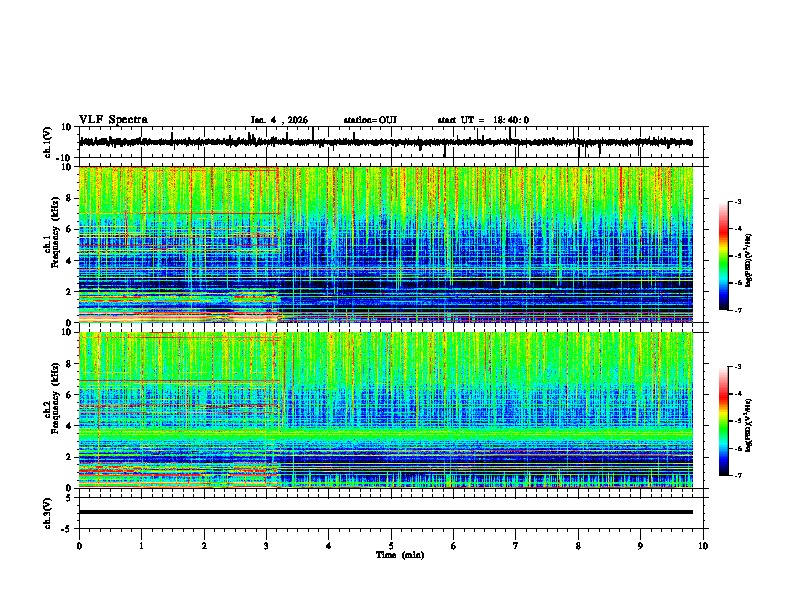Click the "6" kHz tick on ch.2 frequency axis
The width and height of the screenshot is (792, 612).
[x=71, y=395]
